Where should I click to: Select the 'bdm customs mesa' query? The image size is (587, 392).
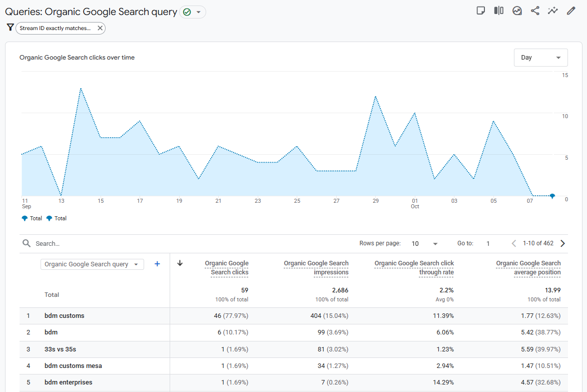click(x=73, y=366)
